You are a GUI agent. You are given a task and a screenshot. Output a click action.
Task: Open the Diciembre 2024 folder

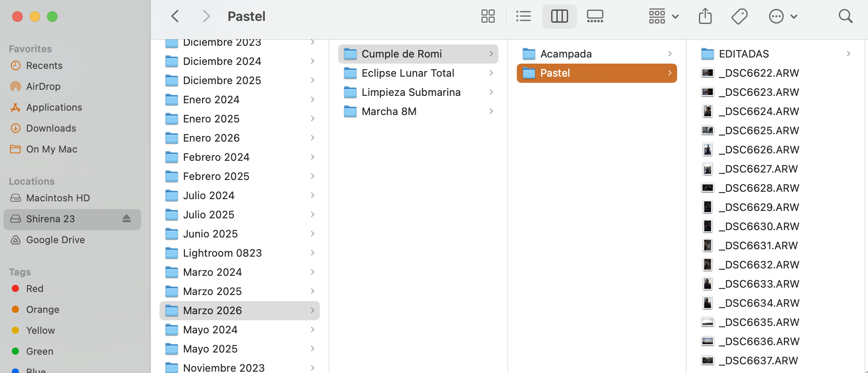[240, 61]
